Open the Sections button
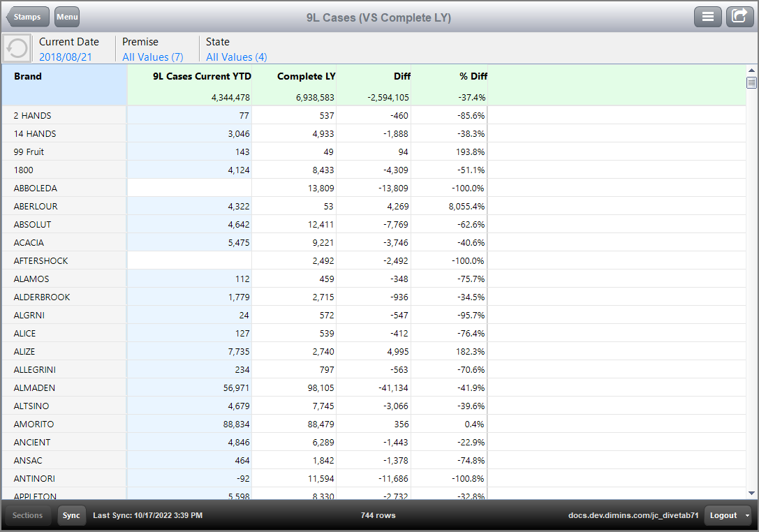 [x=28, y=515]
